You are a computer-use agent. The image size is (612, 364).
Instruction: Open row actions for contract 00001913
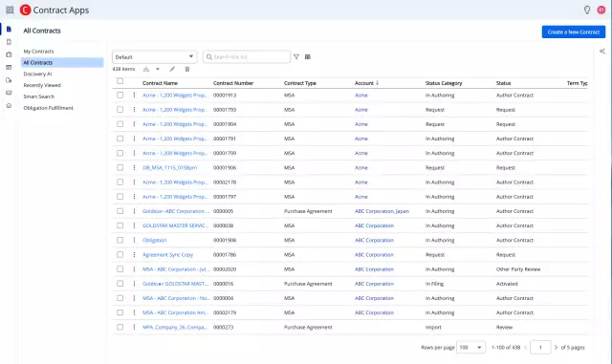coord(134,96)
